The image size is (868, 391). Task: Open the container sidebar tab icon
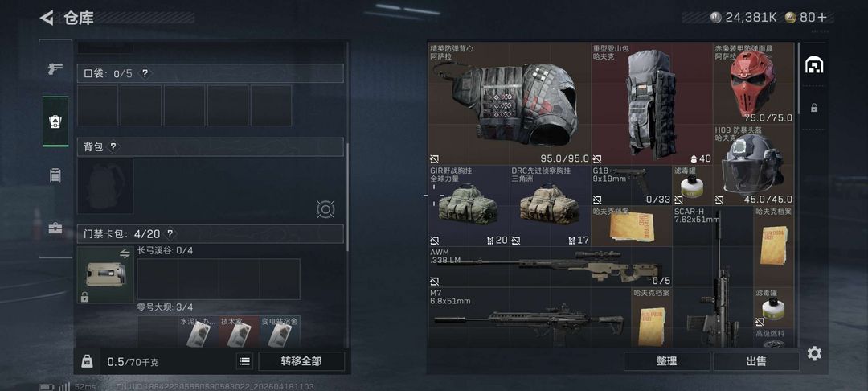coord(55,175)
